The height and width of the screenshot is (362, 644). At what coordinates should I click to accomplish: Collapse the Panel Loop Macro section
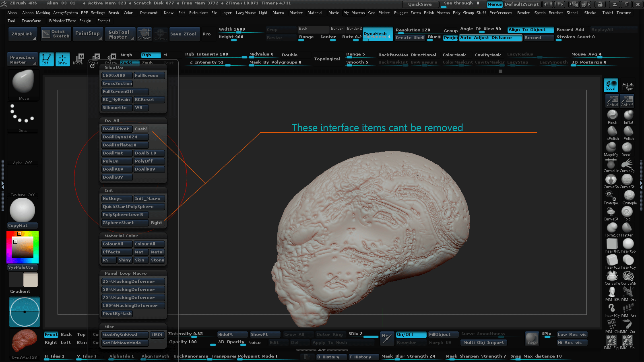[125, 273]
